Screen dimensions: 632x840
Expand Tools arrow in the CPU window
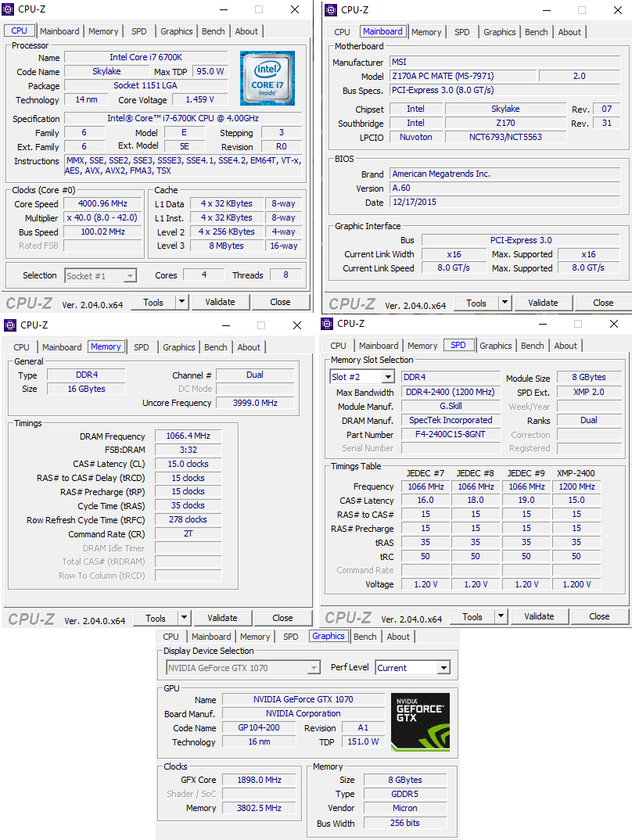point(182,302)
